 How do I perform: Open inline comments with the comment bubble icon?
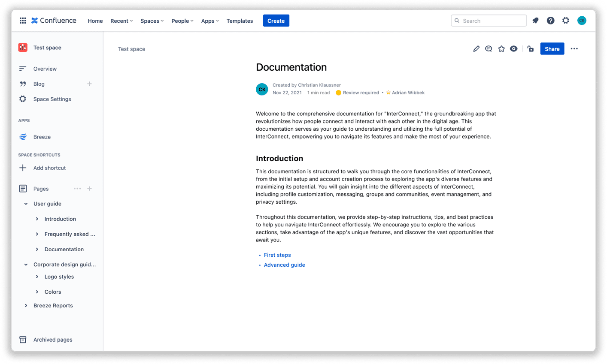coord(489,48)
